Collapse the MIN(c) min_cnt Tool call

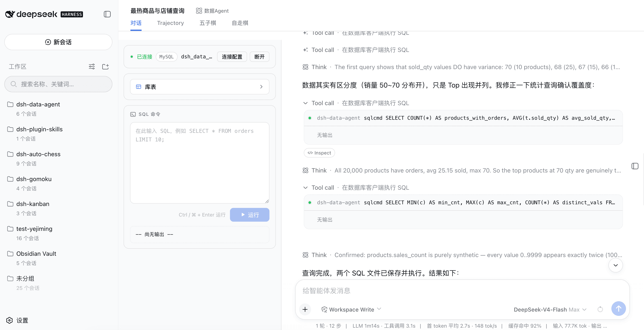[x=355, y=188]
